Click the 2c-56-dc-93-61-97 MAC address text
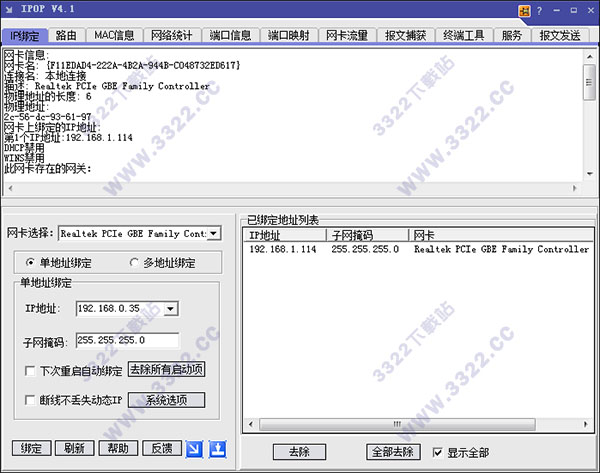The width and height of the screenshot is (600, 473). pyautogui.click(x=48, y=117)
